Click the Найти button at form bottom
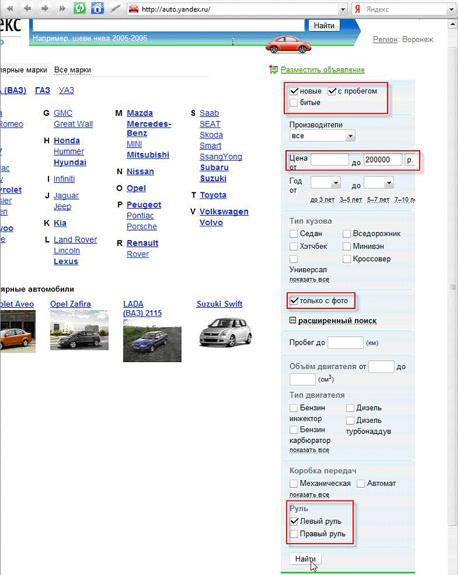458x575 pixels. pyautogui.click(x=305, y=559)
